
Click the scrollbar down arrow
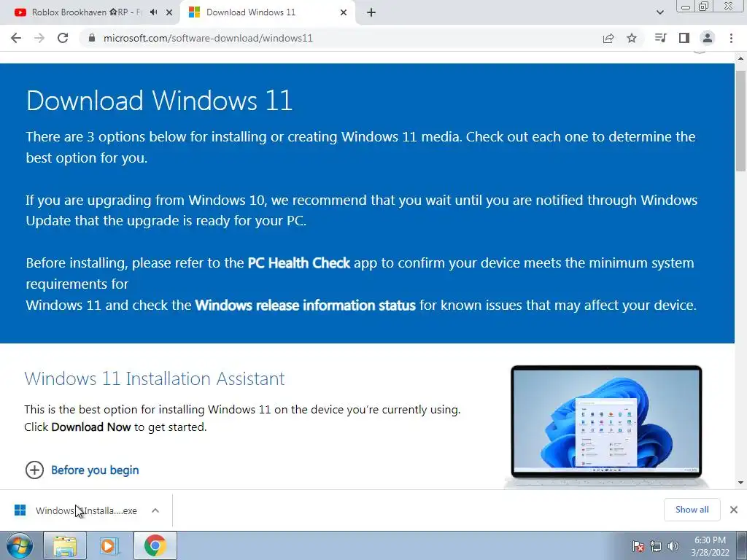coord(741,483)
